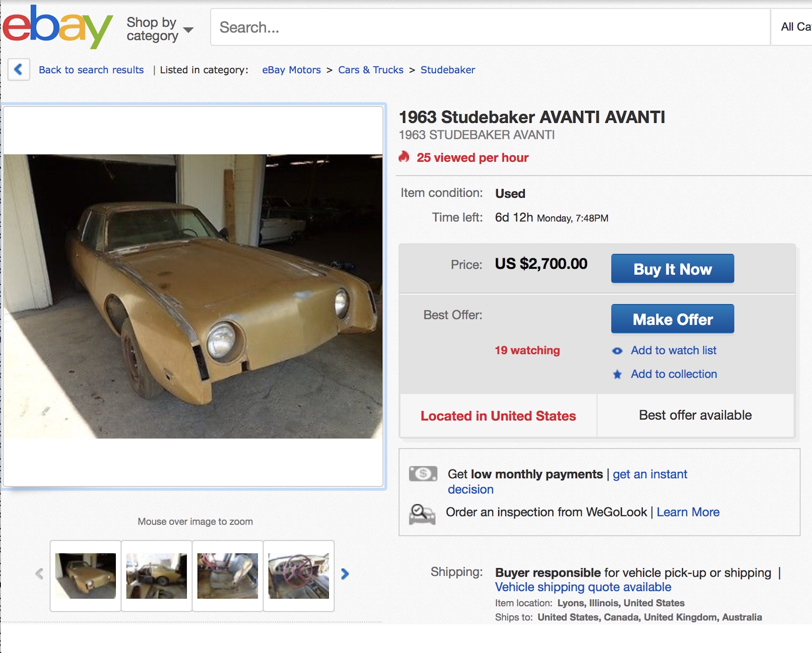Click in the Search text field
Screen dimensions: 812x653
point(490,27)
